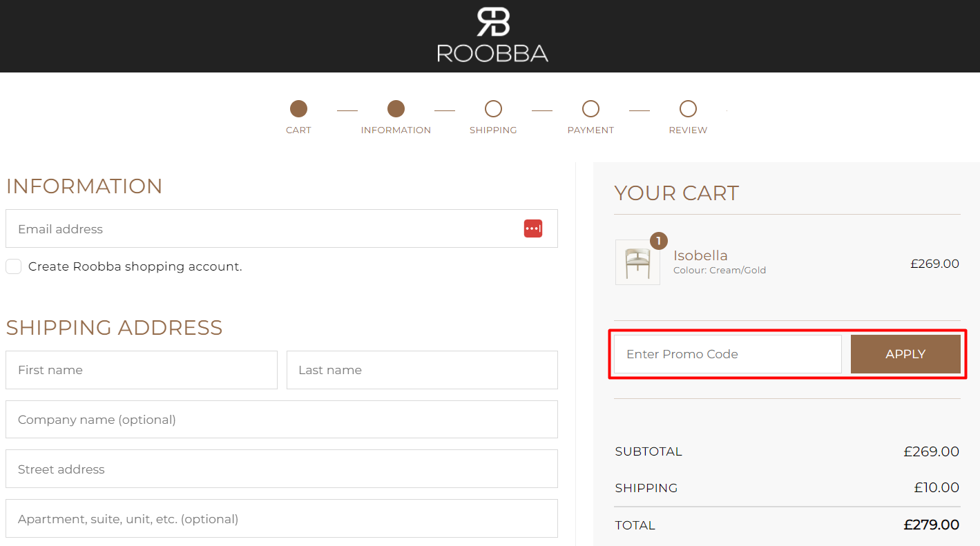Image resolution: width=980 pixels, height=546 pixels.
Task: Click the Roobba logo in the header
Action: (x=492, y=35)
